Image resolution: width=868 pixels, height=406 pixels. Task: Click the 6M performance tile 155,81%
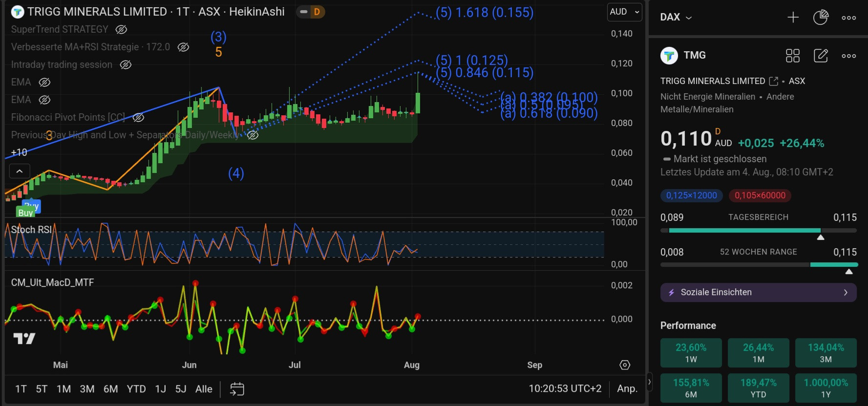(x=691, y=388)
